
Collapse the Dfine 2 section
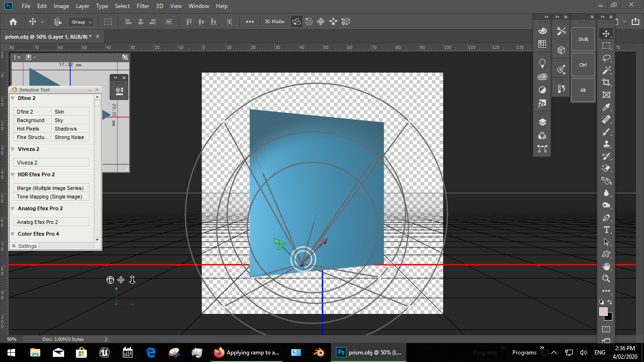tap(13, 98)
